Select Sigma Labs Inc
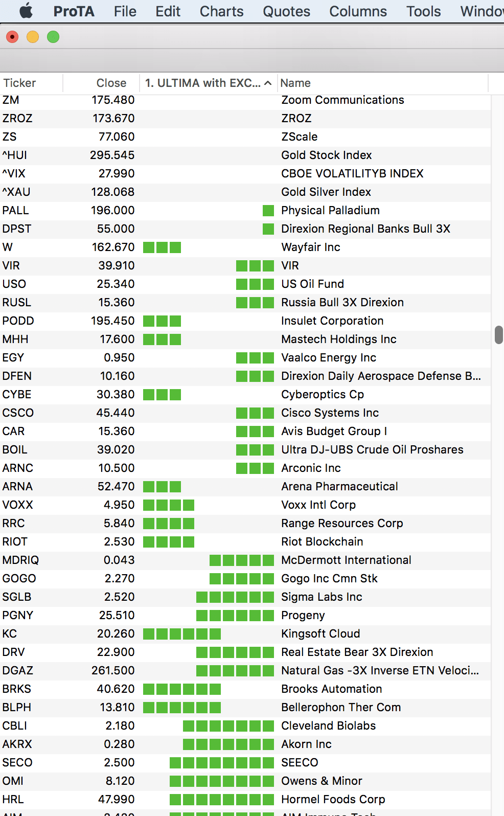The width and height of the screenshot is (504, 816). [x=322, y=597]
